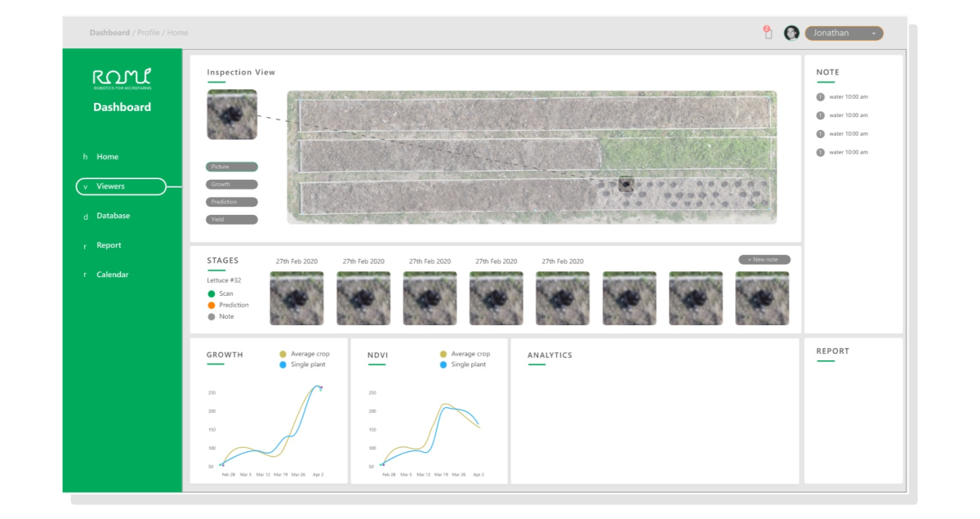
Task: Click the green Scan legend indicator
Action: pyautogui.click(x=212, y=293)
